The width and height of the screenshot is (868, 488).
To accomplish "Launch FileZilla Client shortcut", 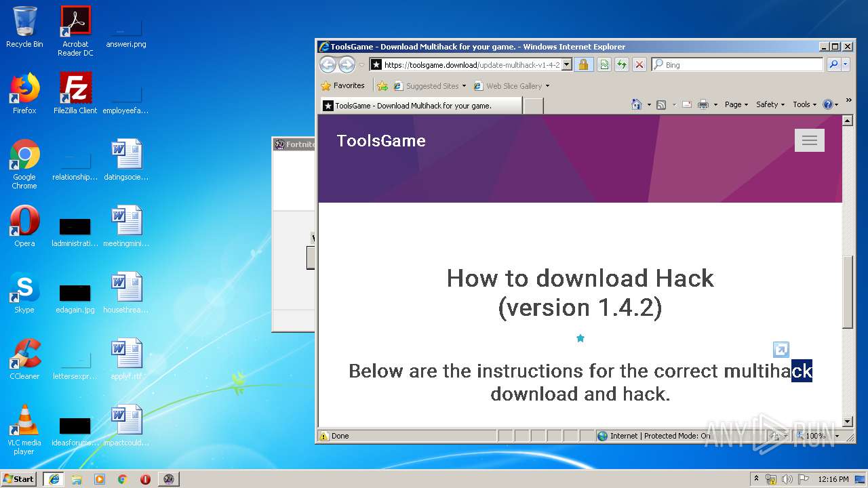I will click(x=75, y=94).
